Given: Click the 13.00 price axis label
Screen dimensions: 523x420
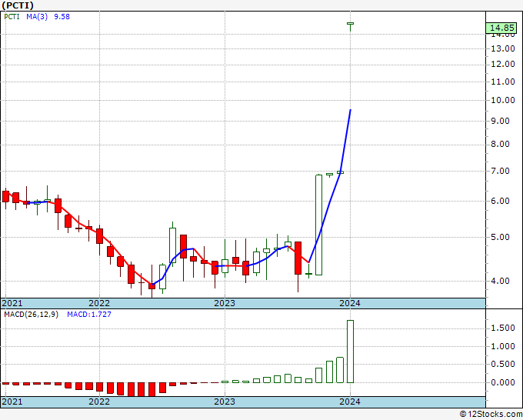Looking at the screenshot, I should tap(503, 48).
